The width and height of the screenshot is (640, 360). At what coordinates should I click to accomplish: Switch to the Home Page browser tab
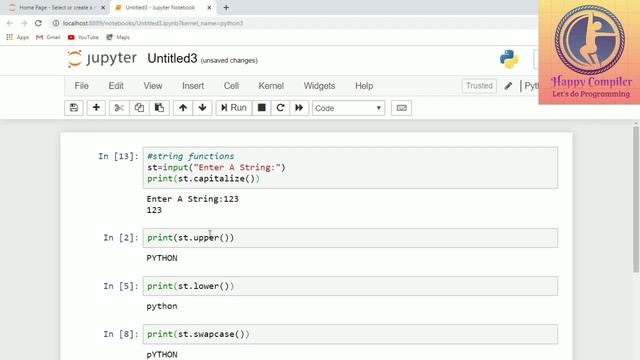click(x=56, y=7)
